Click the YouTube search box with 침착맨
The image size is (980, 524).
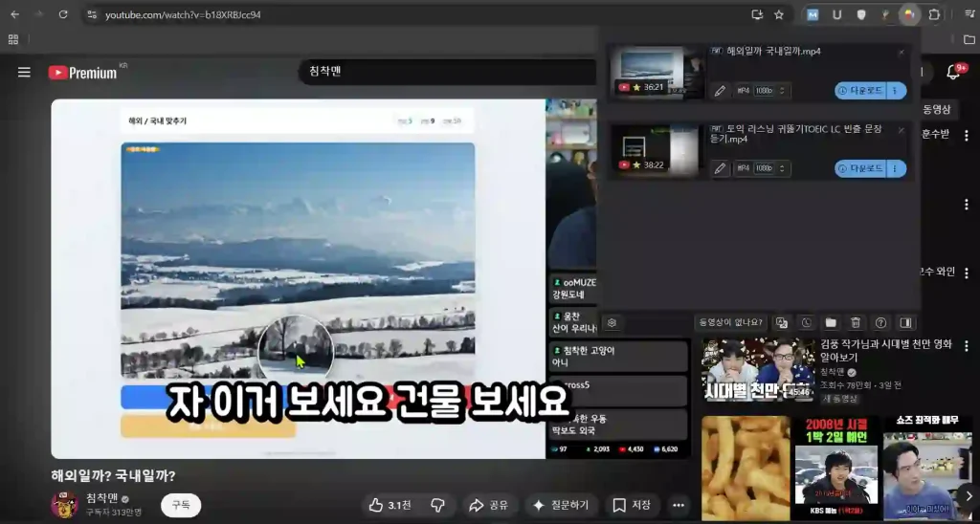447,71
